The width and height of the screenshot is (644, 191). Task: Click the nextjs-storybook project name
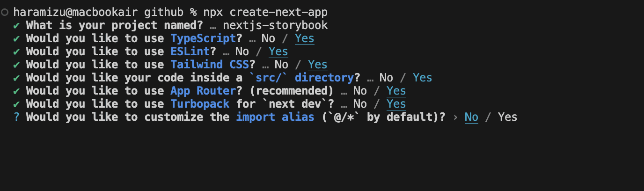[275, 25]
